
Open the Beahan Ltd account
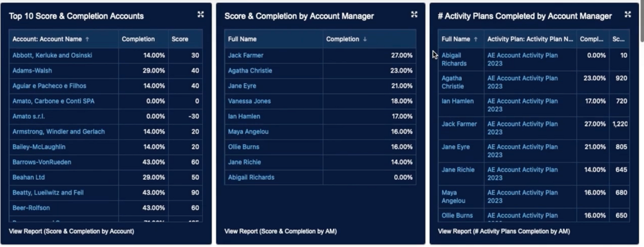point(29,177)
